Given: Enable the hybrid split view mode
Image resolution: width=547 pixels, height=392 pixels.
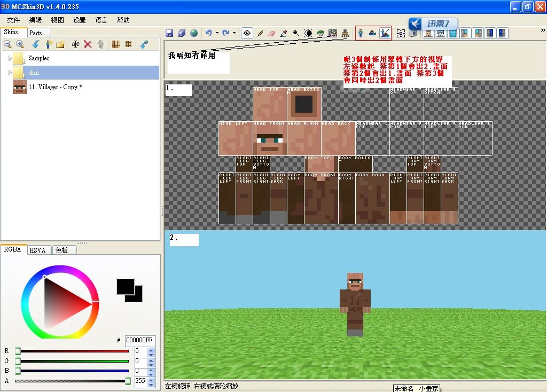Looking at the screenshot, I should [x=385, y=34].
